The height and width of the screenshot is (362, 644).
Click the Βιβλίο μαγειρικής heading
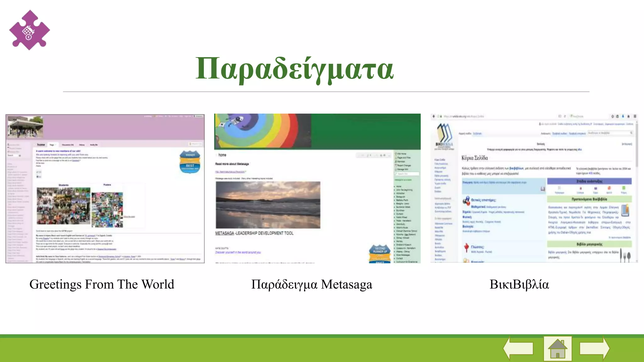tap(589, 244)
